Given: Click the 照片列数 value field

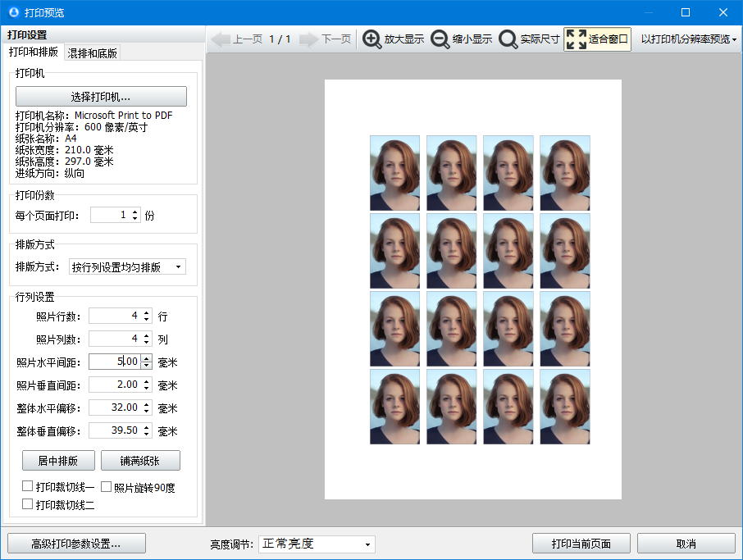Looking at the screenshot, I should (x=115, y=339).
